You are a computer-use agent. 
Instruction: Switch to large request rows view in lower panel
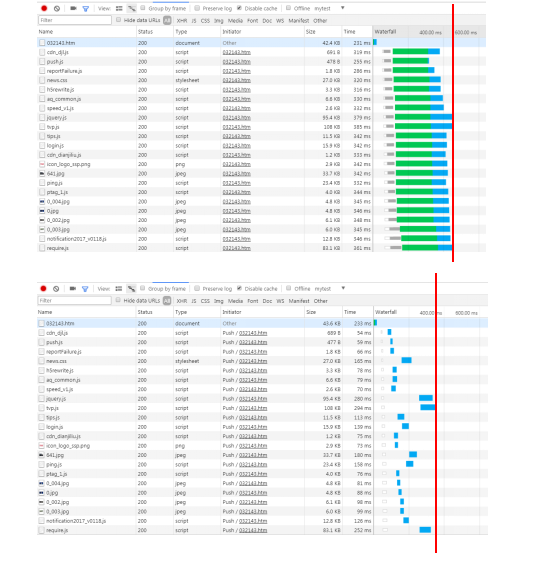119,289
